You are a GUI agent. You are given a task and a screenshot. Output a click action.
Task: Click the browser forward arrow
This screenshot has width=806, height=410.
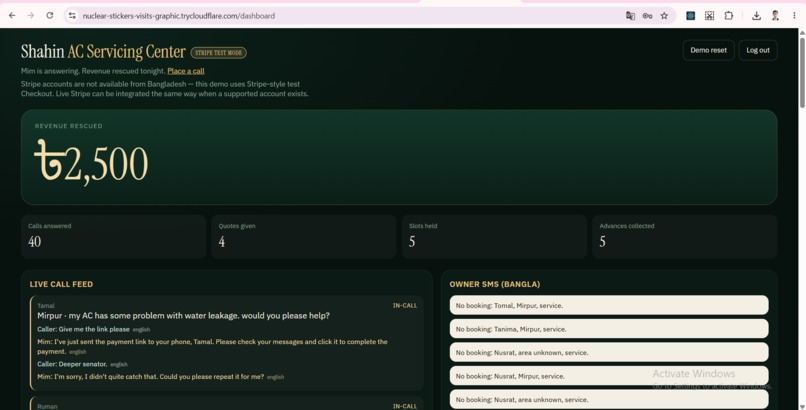(x=31, y=16)
